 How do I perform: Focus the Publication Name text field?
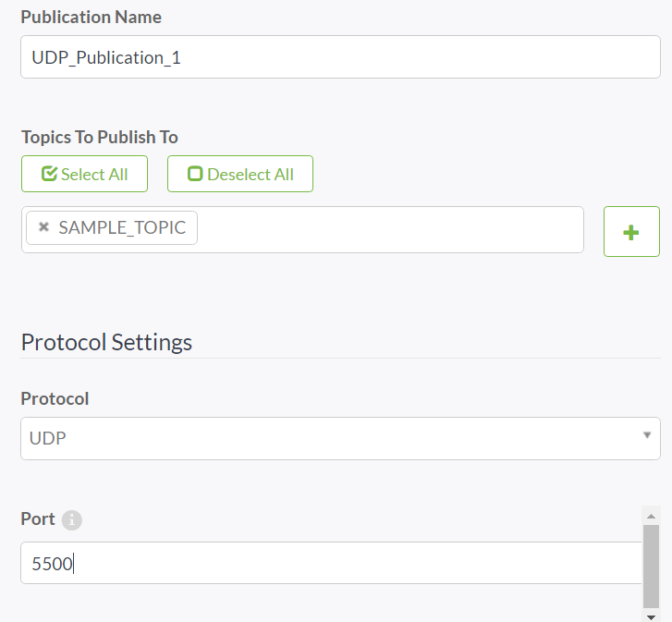coord(339,57)
